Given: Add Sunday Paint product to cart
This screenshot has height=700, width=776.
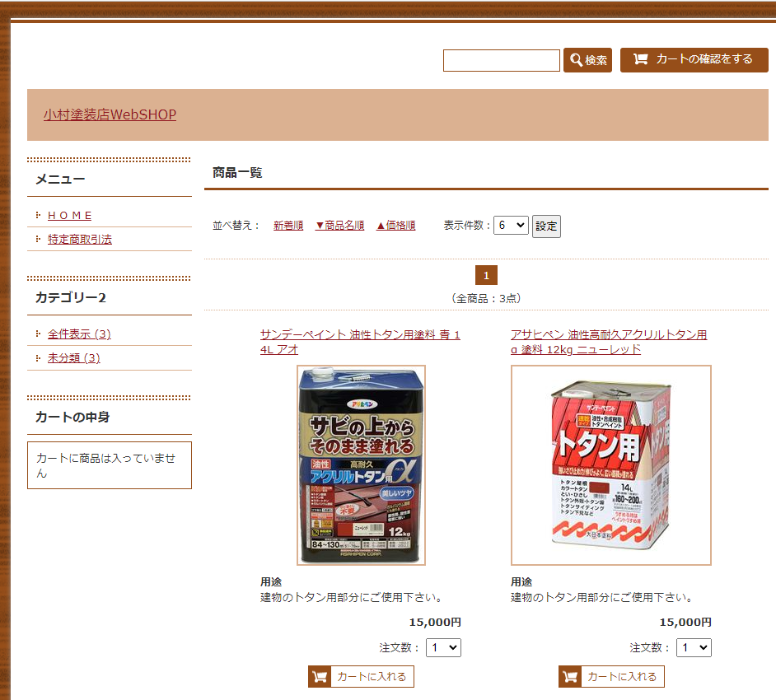Looking at the screenshot, I should click(361, 676).
